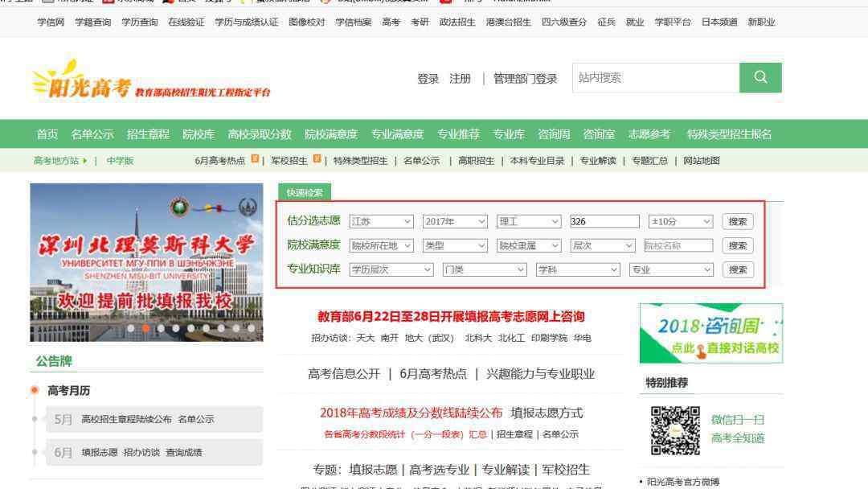Image resolution: width=868 pixels, height=489 pixels.
Task: Open 招生章程 in the green navigation bar
Action: tap(148, 134)
